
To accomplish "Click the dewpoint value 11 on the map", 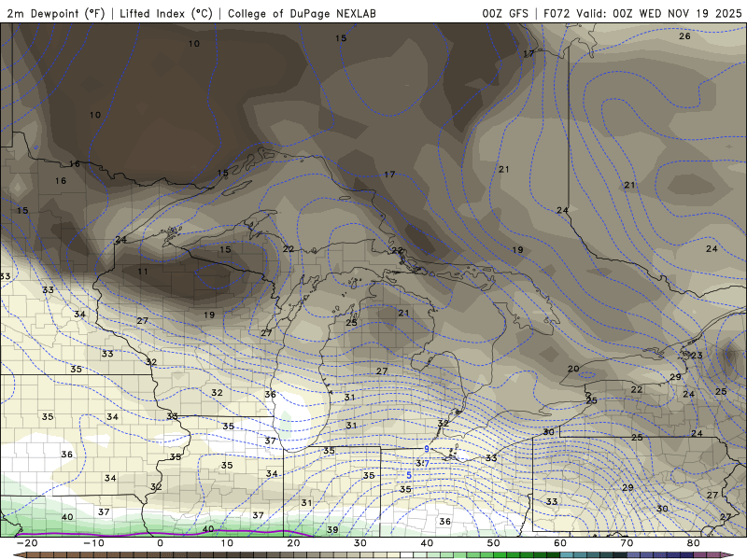I will click(143, 272).
